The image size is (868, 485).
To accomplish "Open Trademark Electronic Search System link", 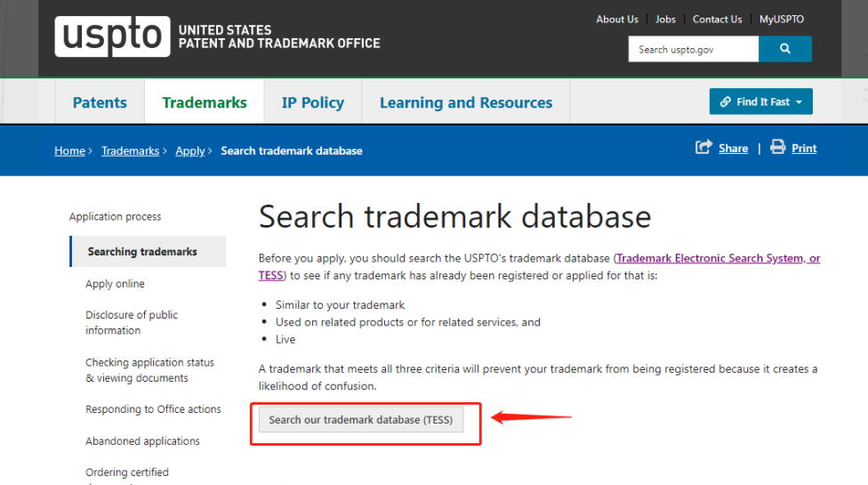I will coord(718,258).
